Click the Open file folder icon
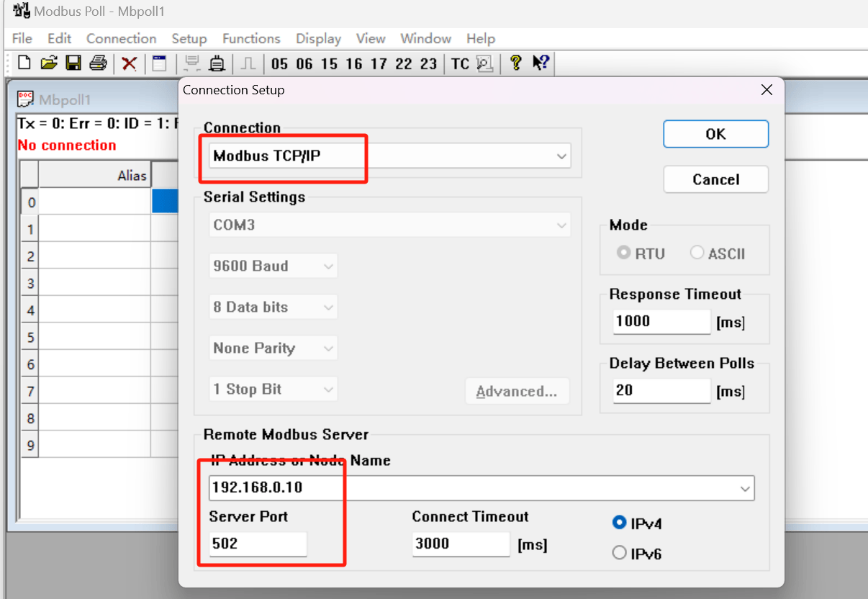The height and width of the screenshot is (599, 868). [48, 63]
